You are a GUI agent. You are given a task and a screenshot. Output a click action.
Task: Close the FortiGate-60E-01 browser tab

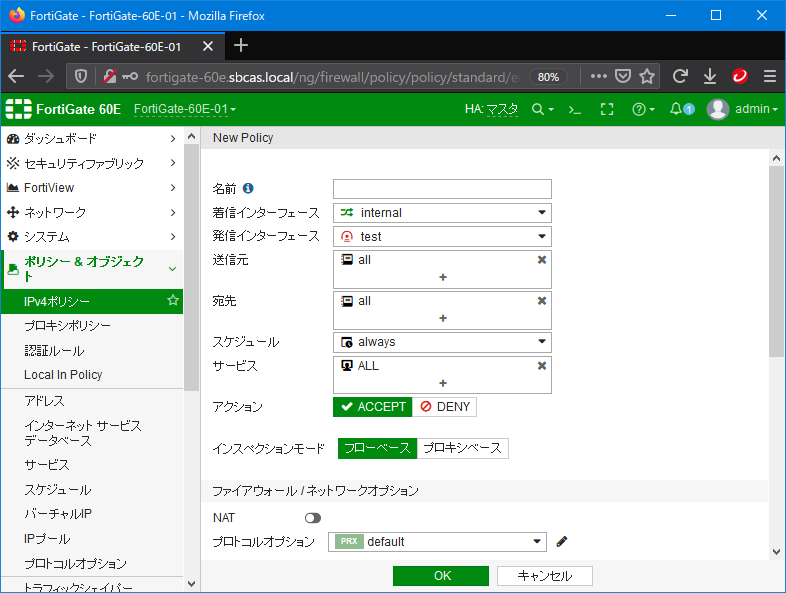click(208, 47)
